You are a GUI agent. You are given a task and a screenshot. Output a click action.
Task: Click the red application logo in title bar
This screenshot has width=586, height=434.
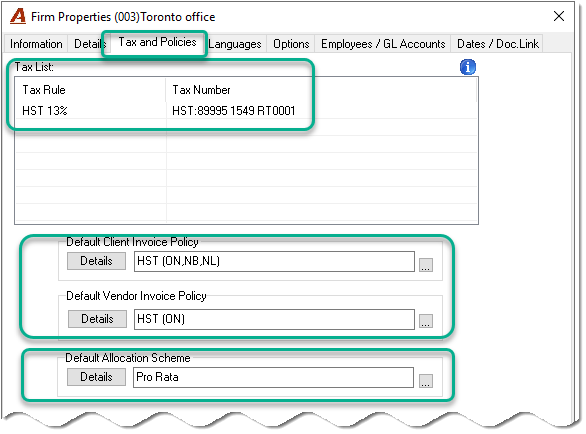pyautogui.click(x=18, y=16)
